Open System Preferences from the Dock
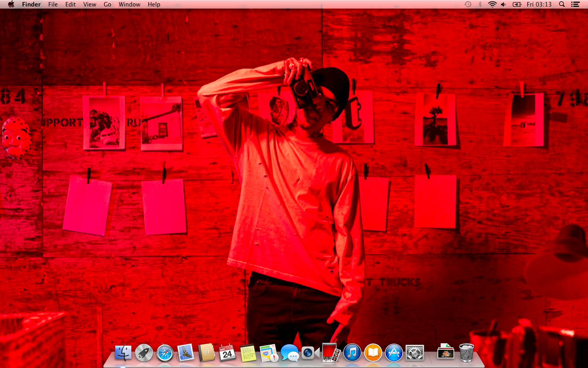 [414, 352]
